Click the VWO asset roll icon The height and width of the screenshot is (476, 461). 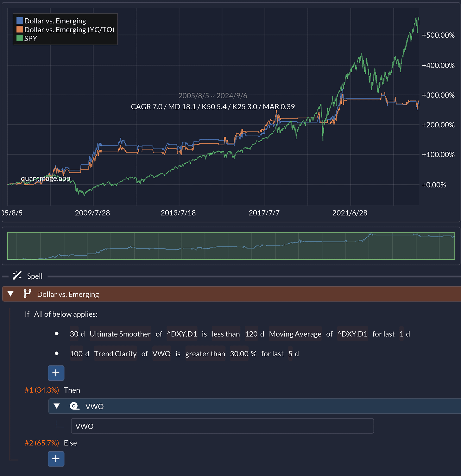coord(75,406)
